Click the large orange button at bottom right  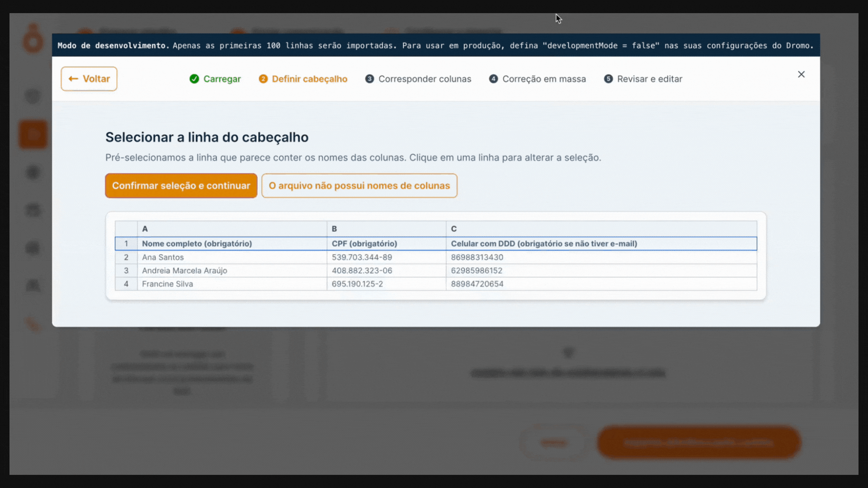point(698,442)
